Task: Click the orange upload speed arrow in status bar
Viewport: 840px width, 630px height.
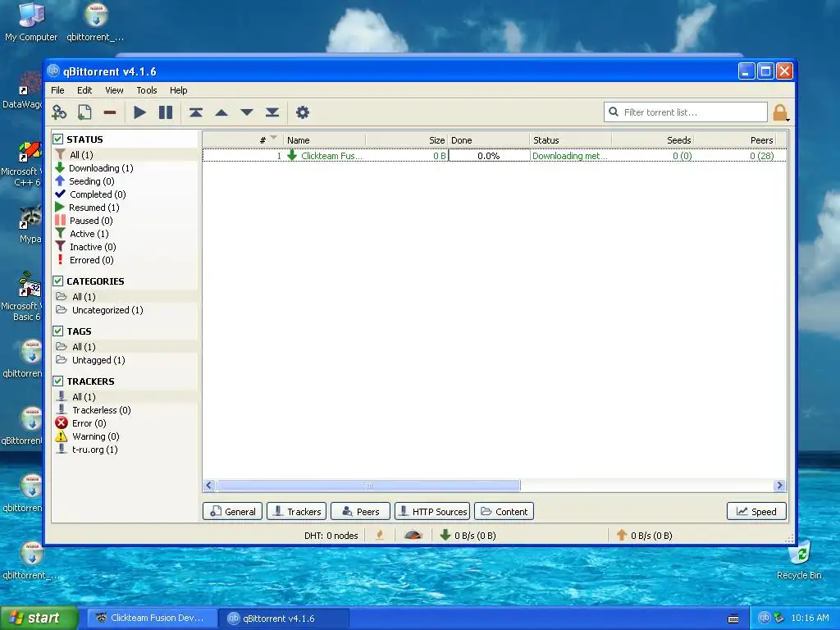Action: (x=622, y=535)
